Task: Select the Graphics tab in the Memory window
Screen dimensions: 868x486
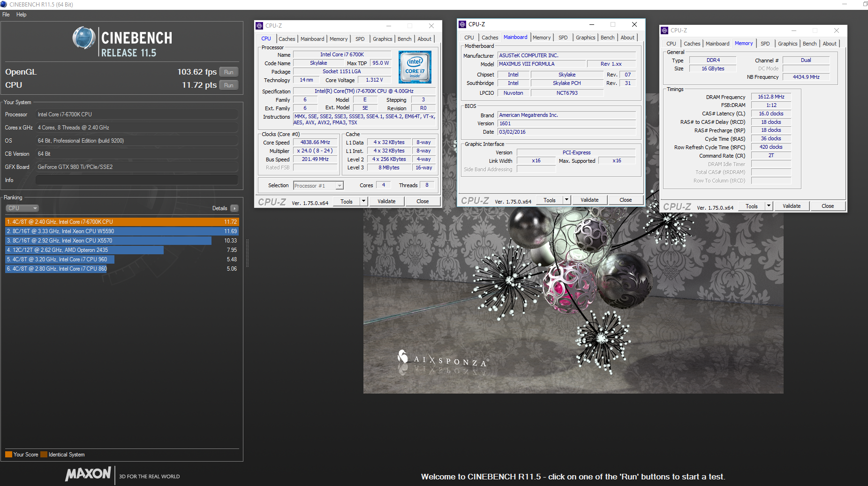Action: pos(788,44)
